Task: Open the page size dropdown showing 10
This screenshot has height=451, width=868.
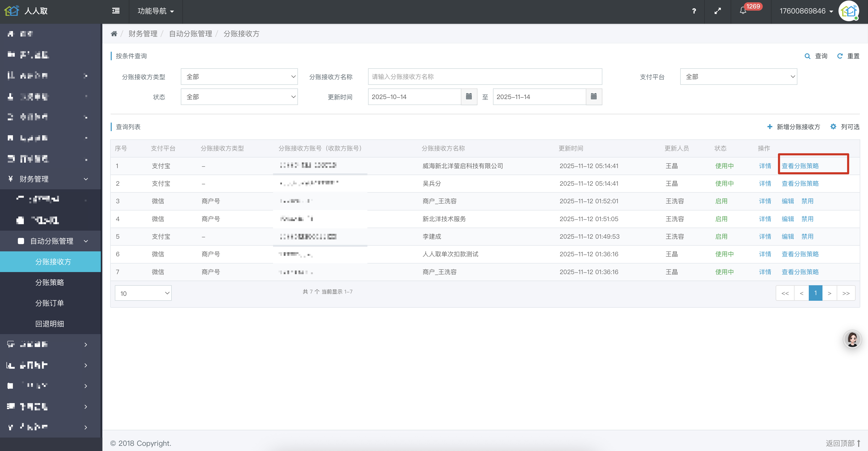Action: (x=143, y=293)
